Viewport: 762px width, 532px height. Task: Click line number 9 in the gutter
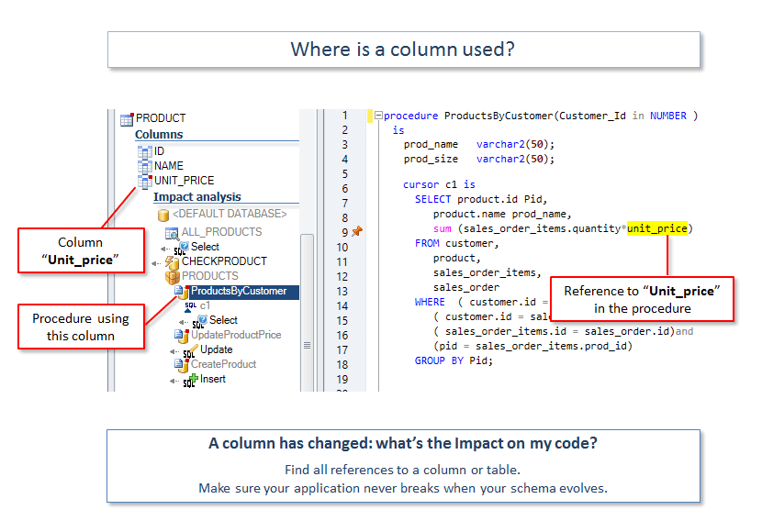(x=344, y=232)
